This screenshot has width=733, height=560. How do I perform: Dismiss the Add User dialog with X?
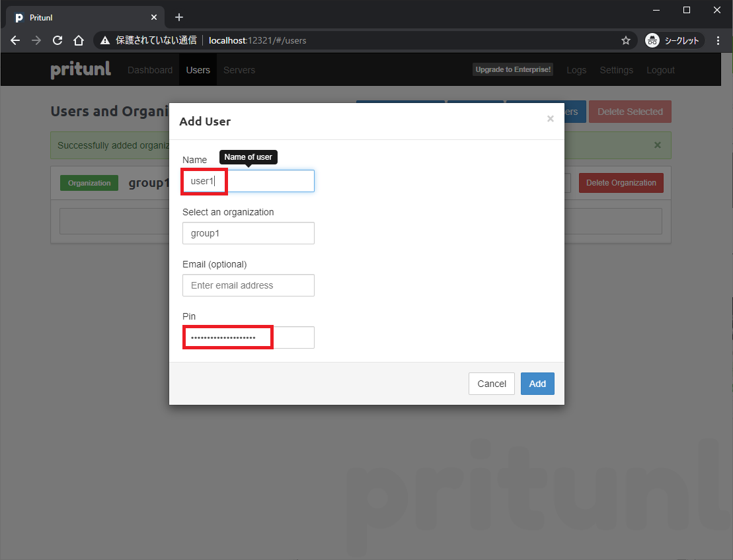tap(550, 119)
